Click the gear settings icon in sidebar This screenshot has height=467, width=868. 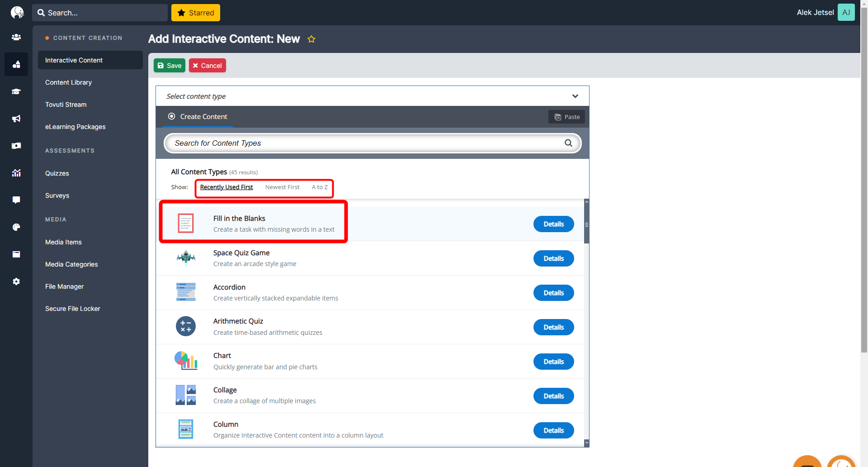[x=16, y=281]
